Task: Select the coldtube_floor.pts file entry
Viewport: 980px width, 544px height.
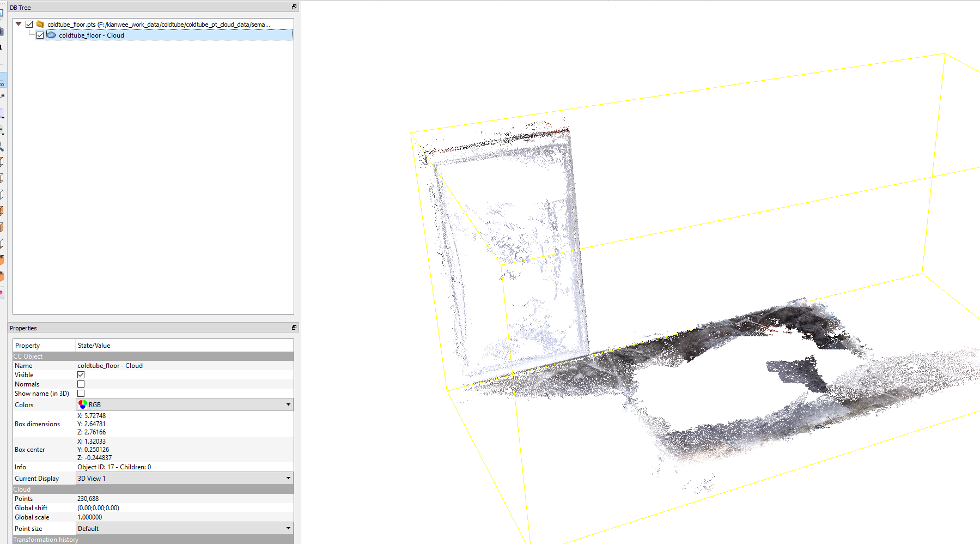Action: pos(158,25)
